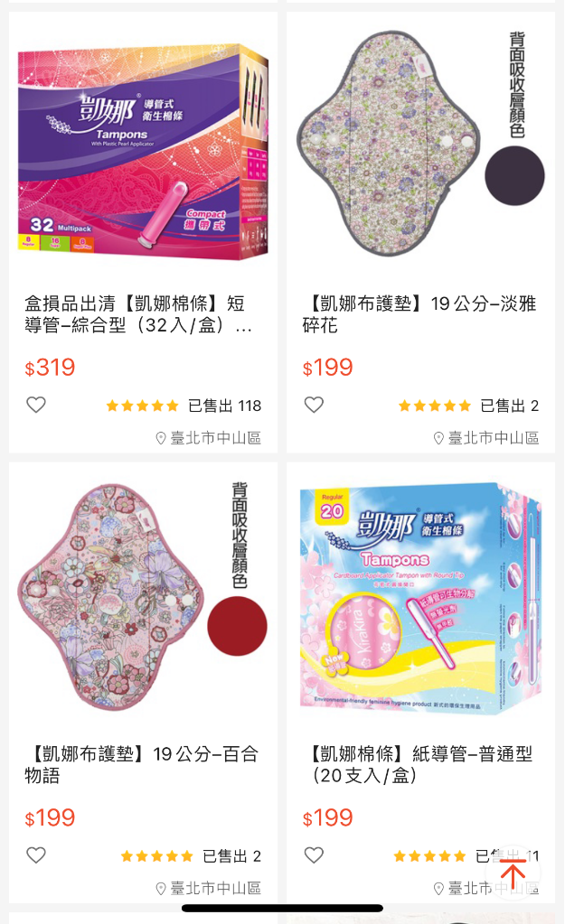The image size is (565, 924).
Task: Tap the star rating on 百合物語 listing
Action: coord(157,855)
